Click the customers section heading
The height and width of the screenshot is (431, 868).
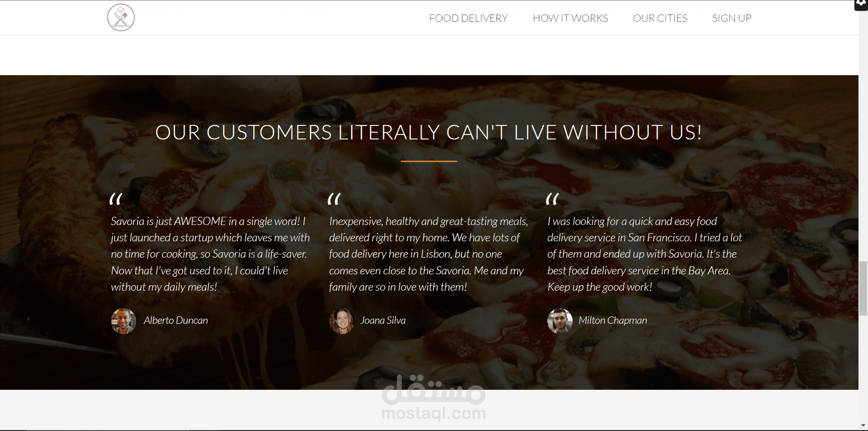(x=429, y=133)
